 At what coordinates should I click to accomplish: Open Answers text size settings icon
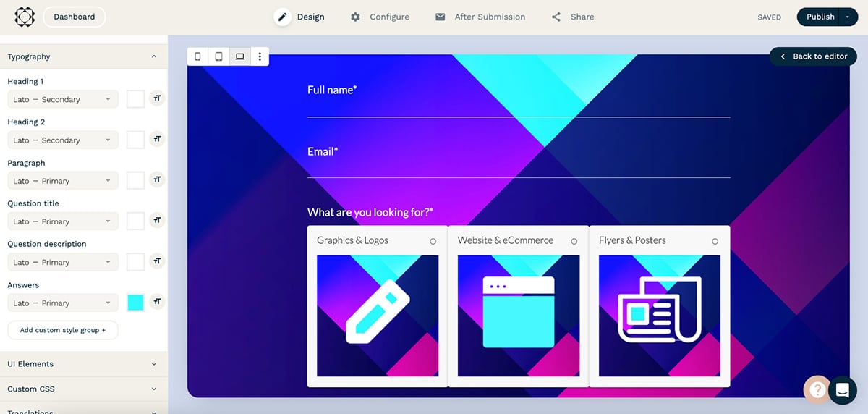157,302
